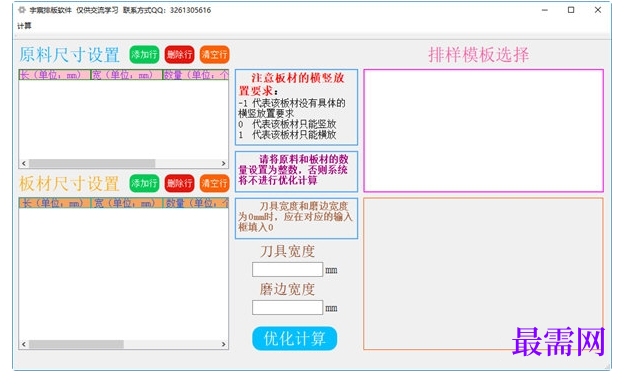Maximize the window
Viewport: 624px width, 373px height.
(x=571, y=10)
